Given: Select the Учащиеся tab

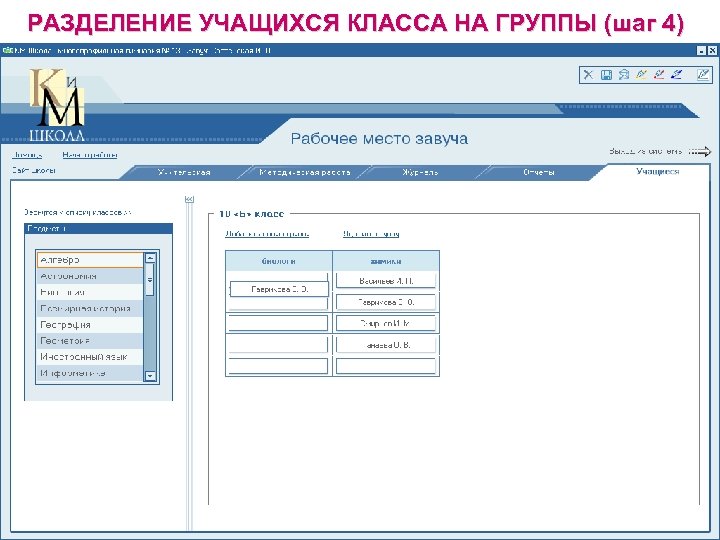Looking at the screenshot, I should pos(658,172).
